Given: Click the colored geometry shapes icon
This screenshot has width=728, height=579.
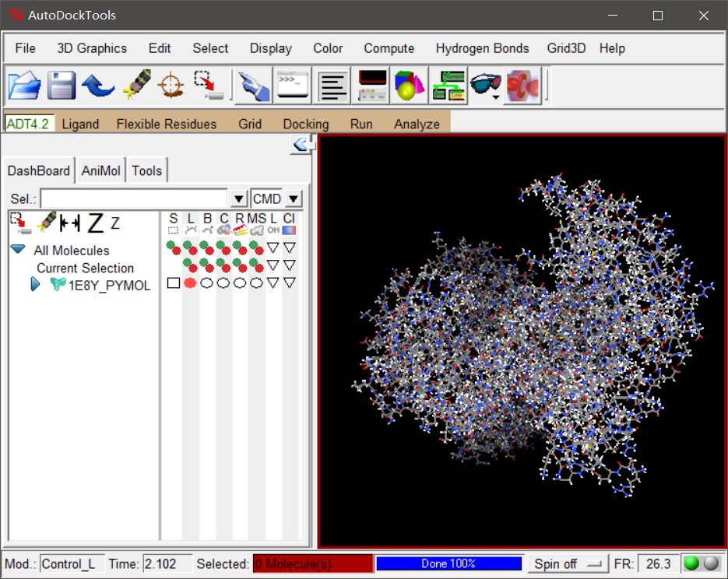Looking at the screenshot, I should 409,86.
